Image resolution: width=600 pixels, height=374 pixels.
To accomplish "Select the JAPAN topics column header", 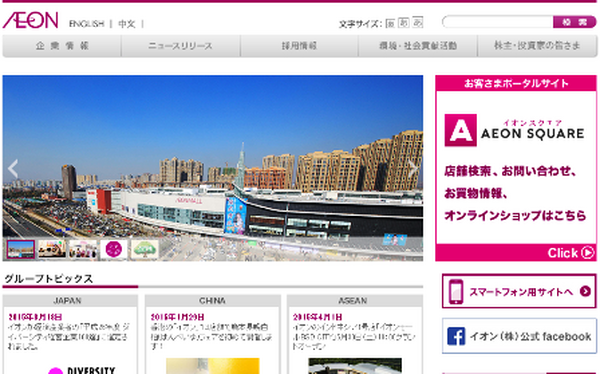I will click(70, 301).
